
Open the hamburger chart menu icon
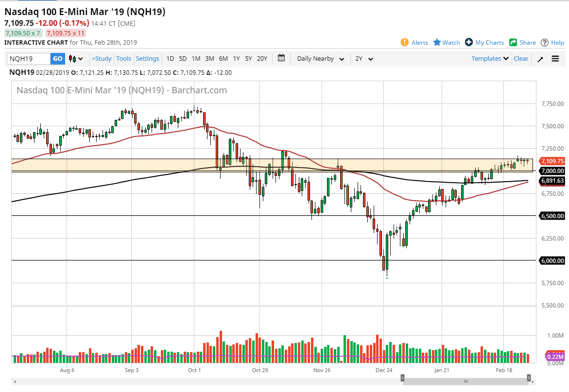point(555,58)
